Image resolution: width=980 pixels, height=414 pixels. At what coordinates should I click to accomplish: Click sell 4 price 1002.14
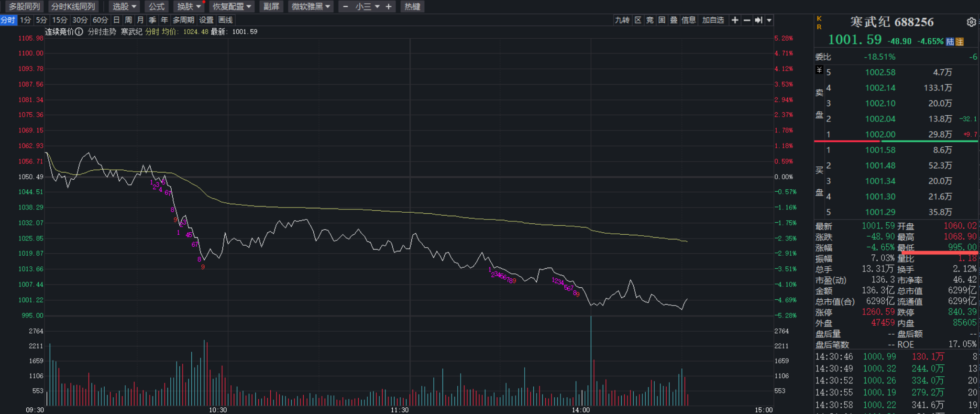click(880, 88)
